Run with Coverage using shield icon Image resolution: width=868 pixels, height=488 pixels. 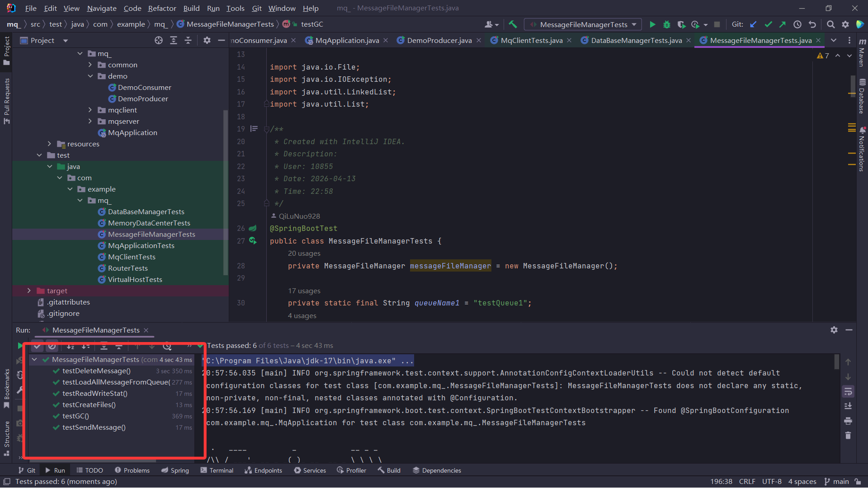coord(681,24)
